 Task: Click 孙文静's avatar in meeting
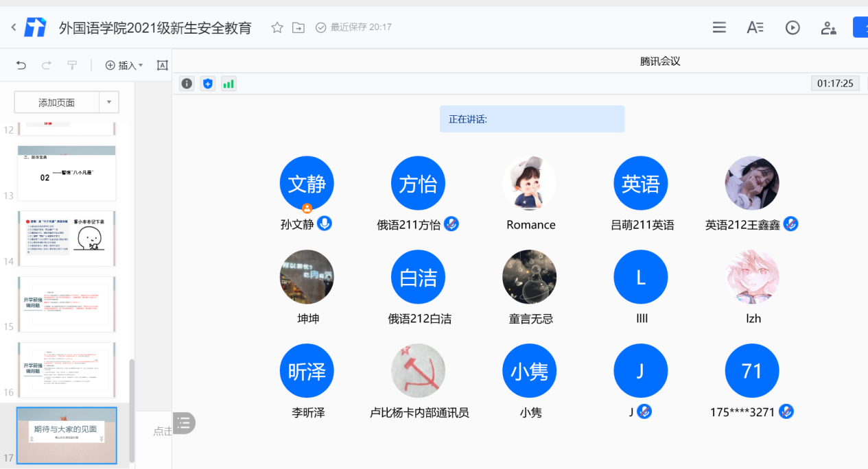(x=307, y=183)
